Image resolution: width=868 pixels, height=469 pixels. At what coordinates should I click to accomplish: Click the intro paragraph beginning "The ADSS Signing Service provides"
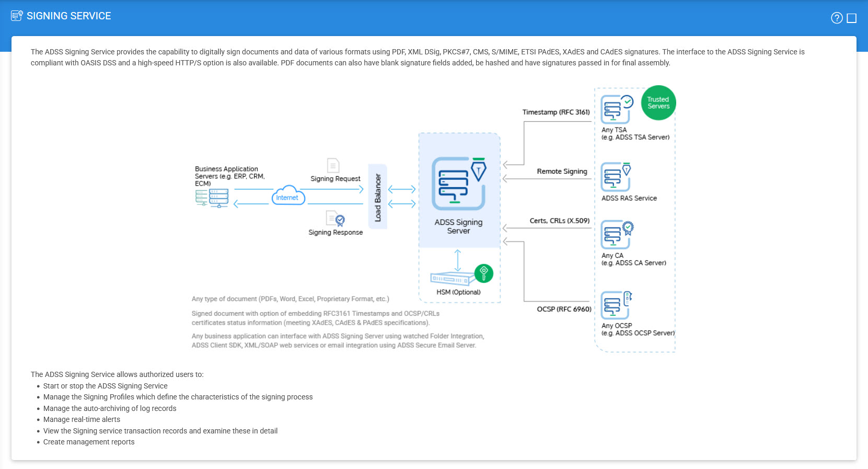418,58
